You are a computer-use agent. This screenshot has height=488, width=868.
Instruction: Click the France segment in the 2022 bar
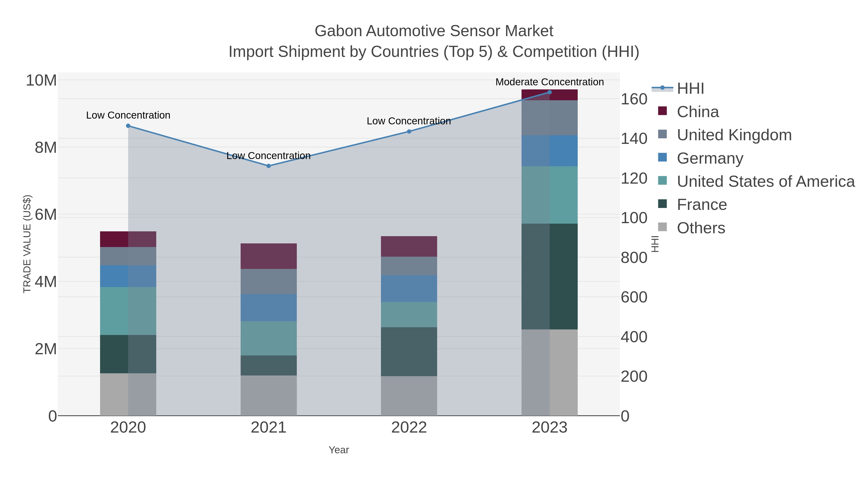tap(409, 352)
